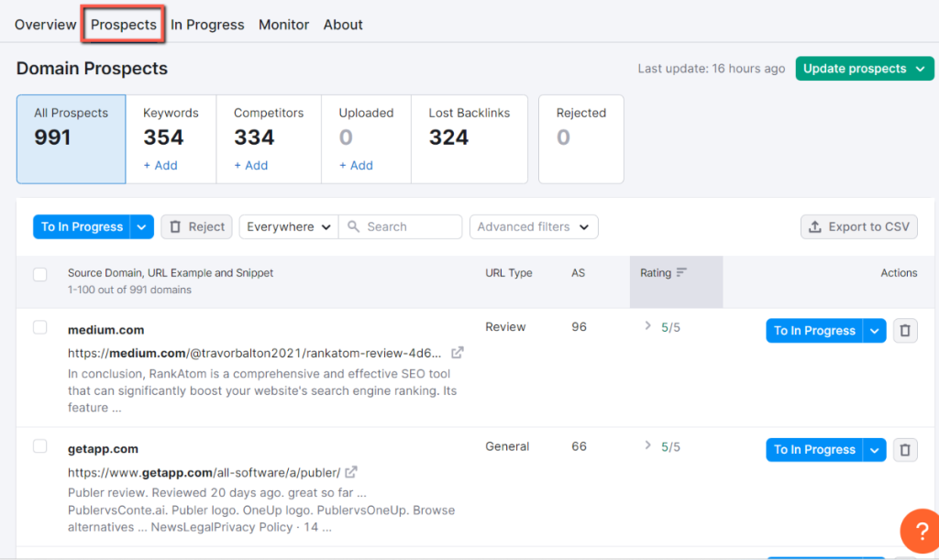
Task: Click medium.com 5/5 rating value
Action: [x=670, y=327]
